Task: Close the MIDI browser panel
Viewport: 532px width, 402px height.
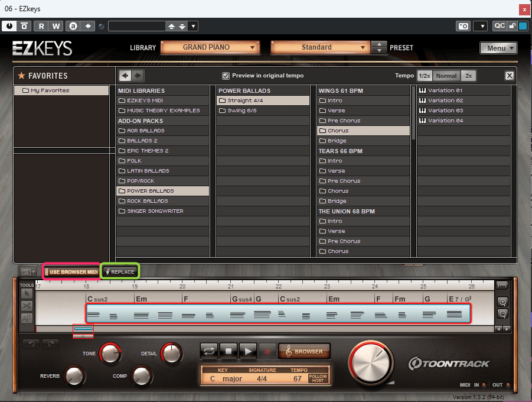Action: pyautogui.click(x=510, y=76)
